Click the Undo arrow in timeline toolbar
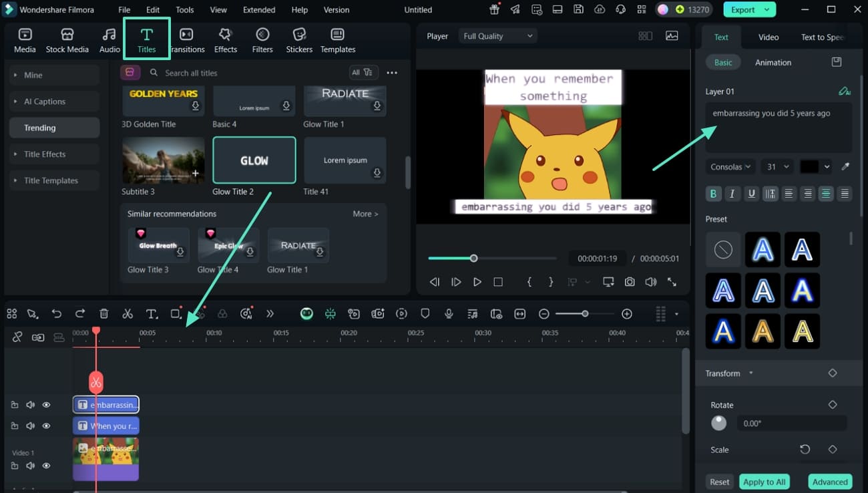 (x=57, y=314)
